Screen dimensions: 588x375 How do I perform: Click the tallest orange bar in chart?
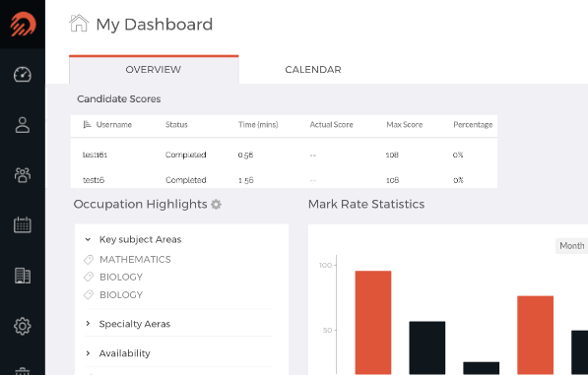pyautogui.click(x=373, y=322)
